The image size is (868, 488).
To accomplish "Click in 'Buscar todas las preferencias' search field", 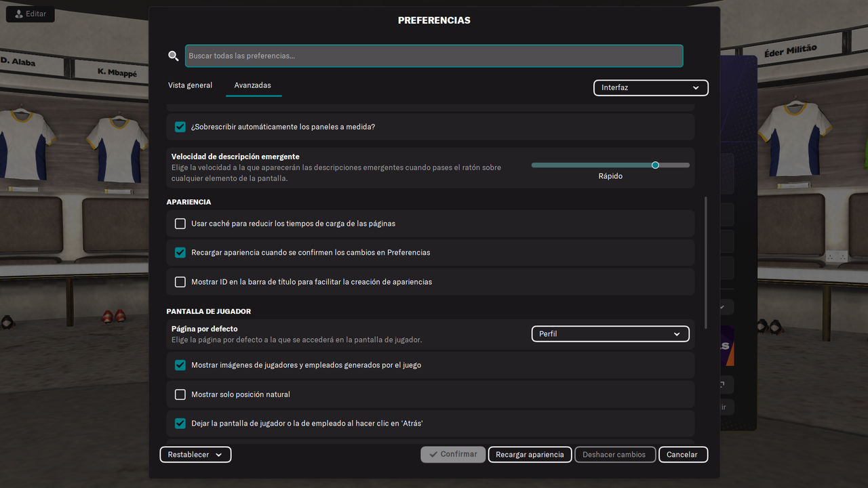I will [434, 56].
